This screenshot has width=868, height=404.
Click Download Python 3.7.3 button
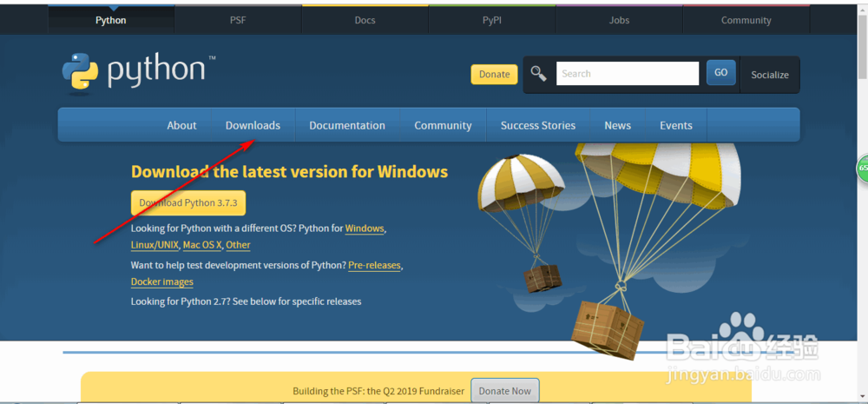point(188,202)
